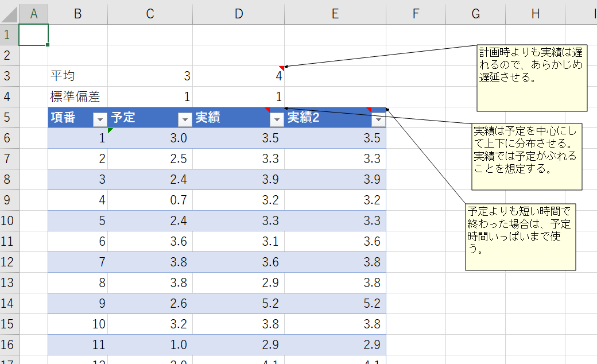
Task: Select the comment note about 計画時よりも実績
Action: point(532,78)
